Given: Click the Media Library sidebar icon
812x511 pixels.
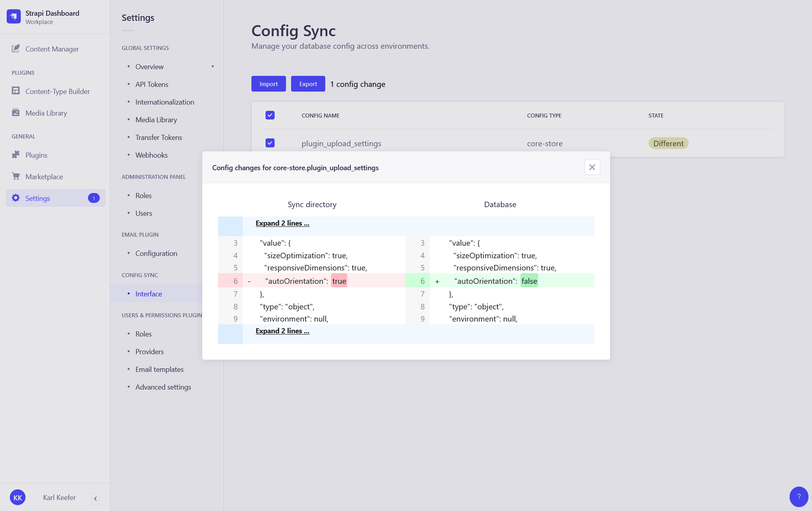Looking at the screenshot, I should click(x=16, y=112).
